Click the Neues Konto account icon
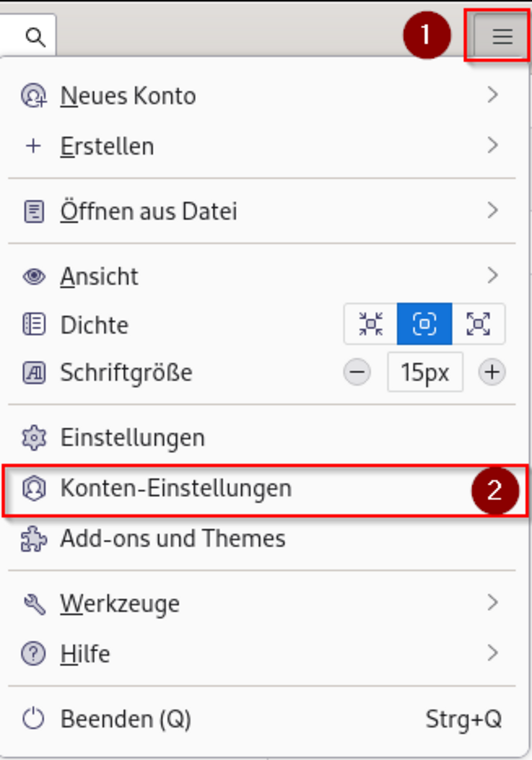532x760 pixels. (x=34, y=95)
